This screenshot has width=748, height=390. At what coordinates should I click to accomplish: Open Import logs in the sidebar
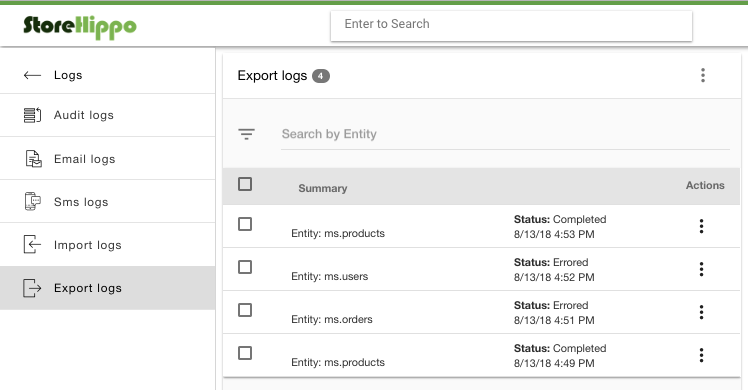pyautogui.click(x=107, y=245)
